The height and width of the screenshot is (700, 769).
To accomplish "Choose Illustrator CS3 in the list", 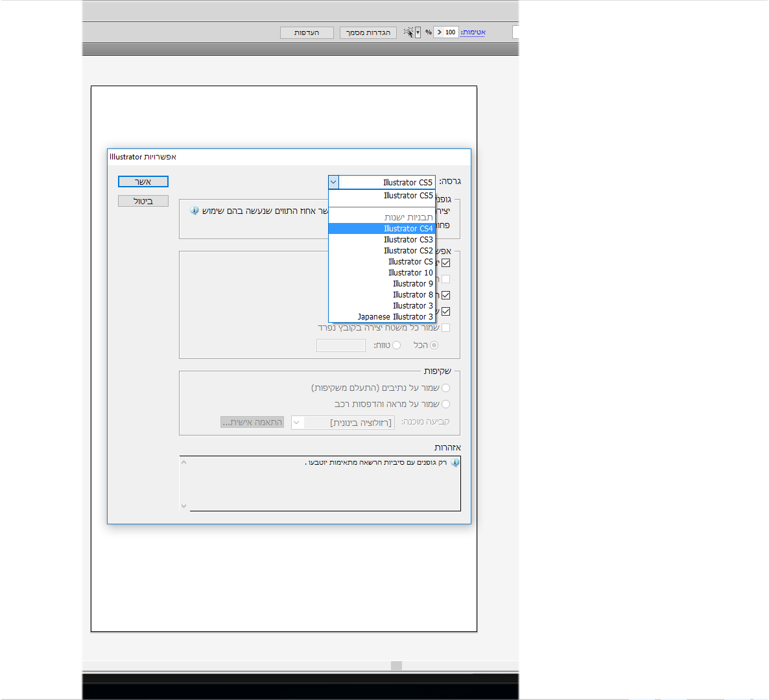I will click(381, 240).
